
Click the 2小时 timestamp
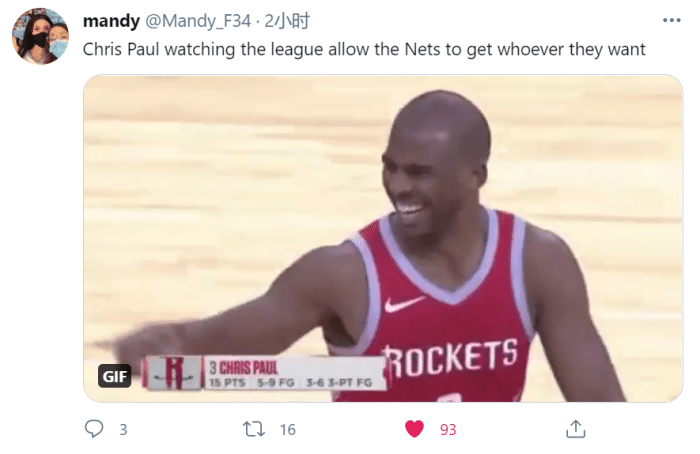pos(287,21)
